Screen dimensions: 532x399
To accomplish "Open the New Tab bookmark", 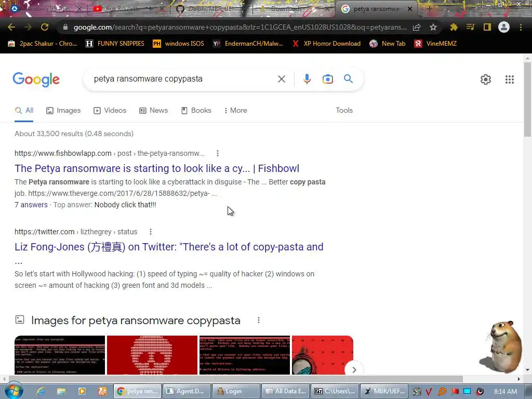I will pyautogui.click(x=388, y=44).
